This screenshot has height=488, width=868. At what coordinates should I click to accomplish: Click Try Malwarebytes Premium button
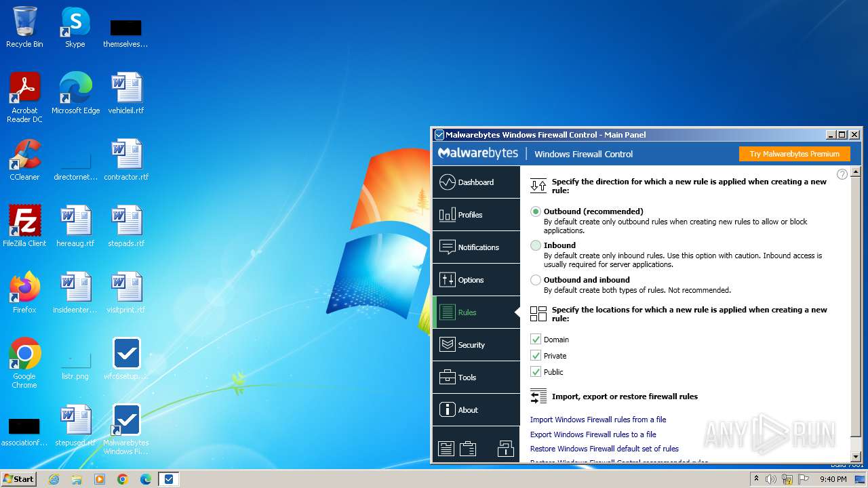click(x=794, y=154)
